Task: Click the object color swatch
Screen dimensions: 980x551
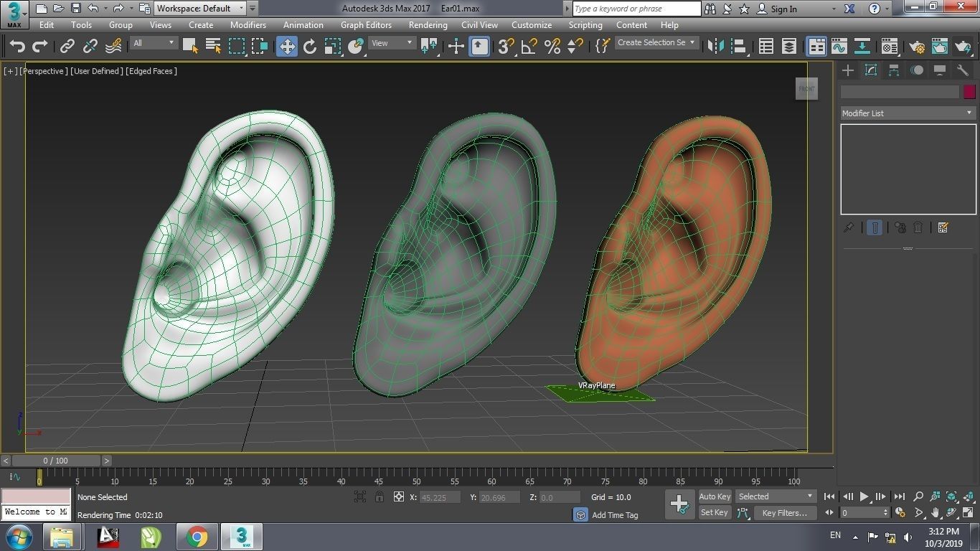Action: [x=969, y=92]
